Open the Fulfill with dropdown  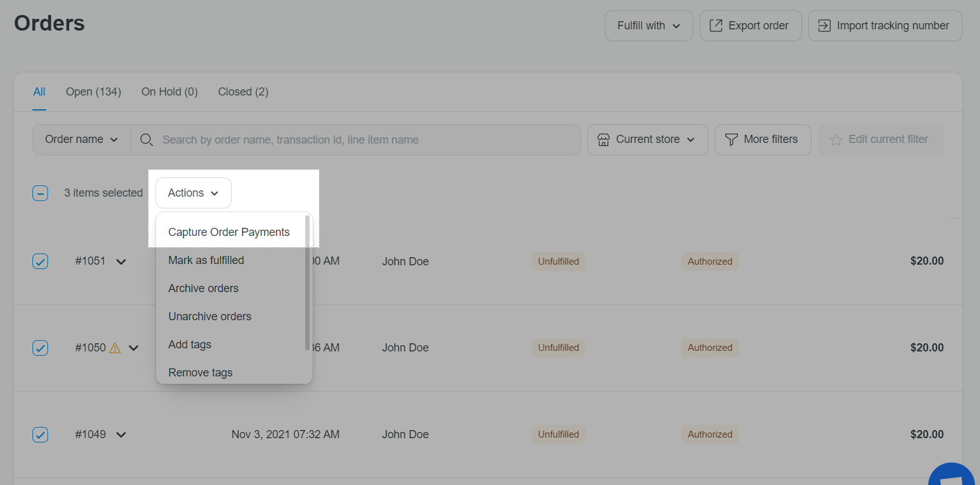click(x=649, y=26)
